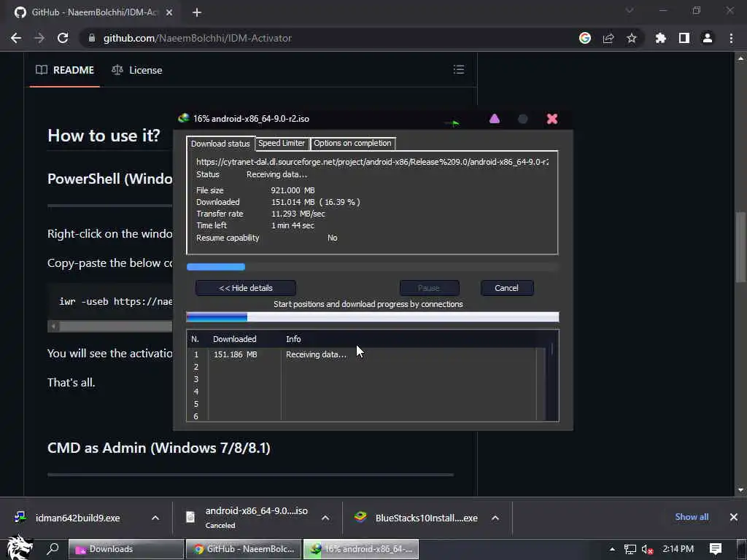This screenshot has height=560, width=747.
Task: View site information lock icon
Action: (x=92, y=38)
